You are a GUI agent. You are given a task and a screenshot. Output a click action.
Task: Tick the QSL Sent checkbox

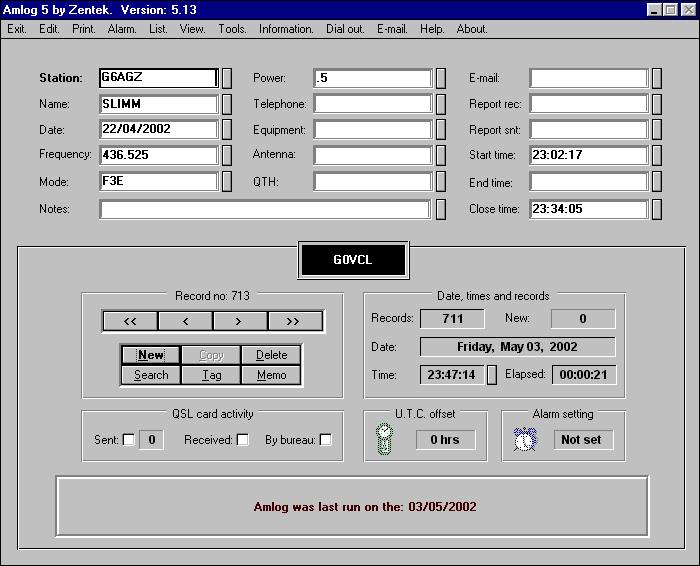coord(129,440)
